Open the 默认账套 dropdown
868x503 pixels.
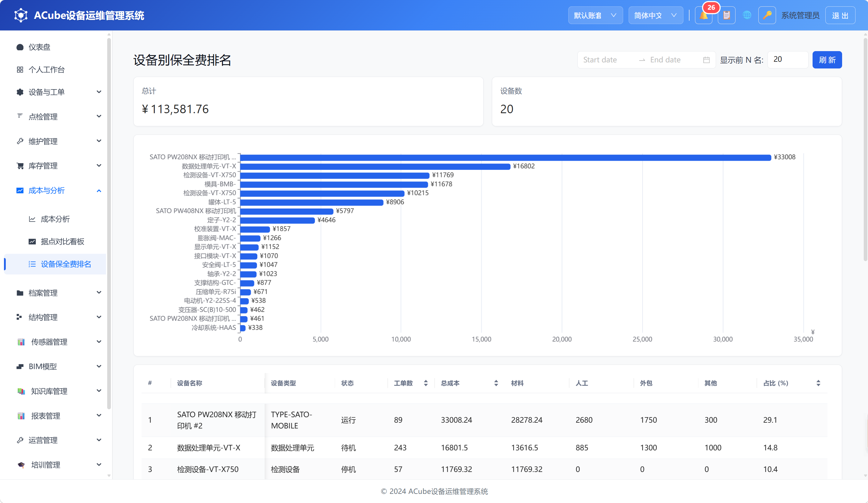pyautogui.click(x=595, y=16)
